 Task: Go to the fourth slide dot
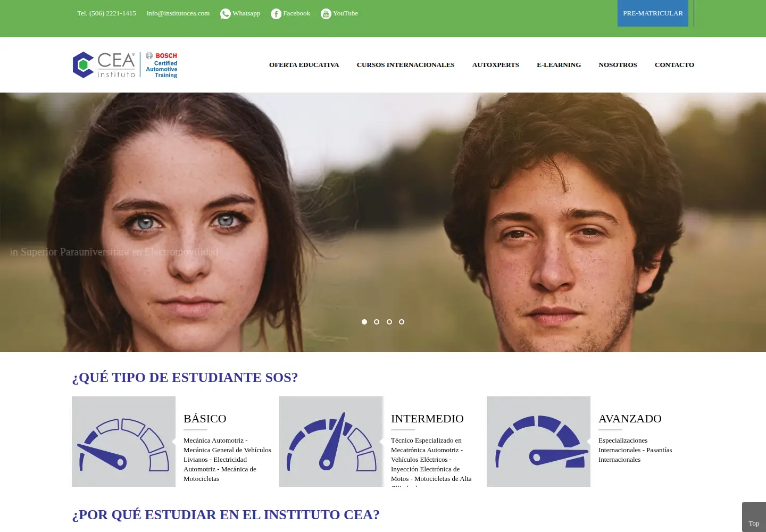click(402, 322)
